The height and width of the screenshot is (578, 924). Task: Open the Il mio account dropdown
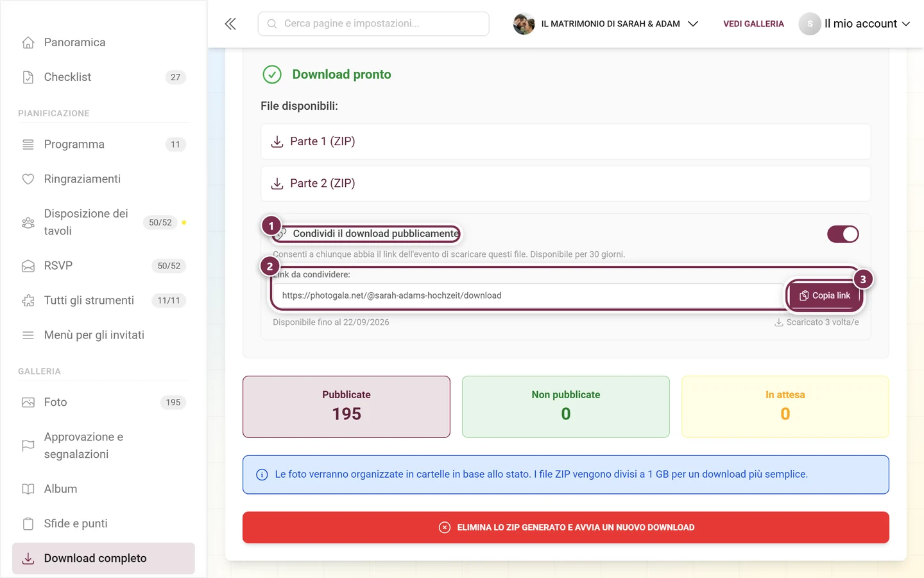pyautogui.click(x=867, y=24)
